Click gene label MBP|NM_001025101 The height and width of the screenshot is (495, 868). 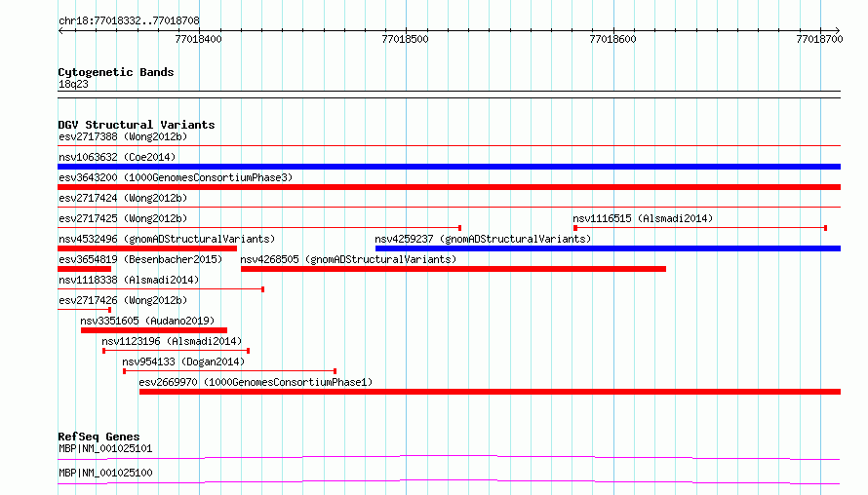click(x=105, y=448)
